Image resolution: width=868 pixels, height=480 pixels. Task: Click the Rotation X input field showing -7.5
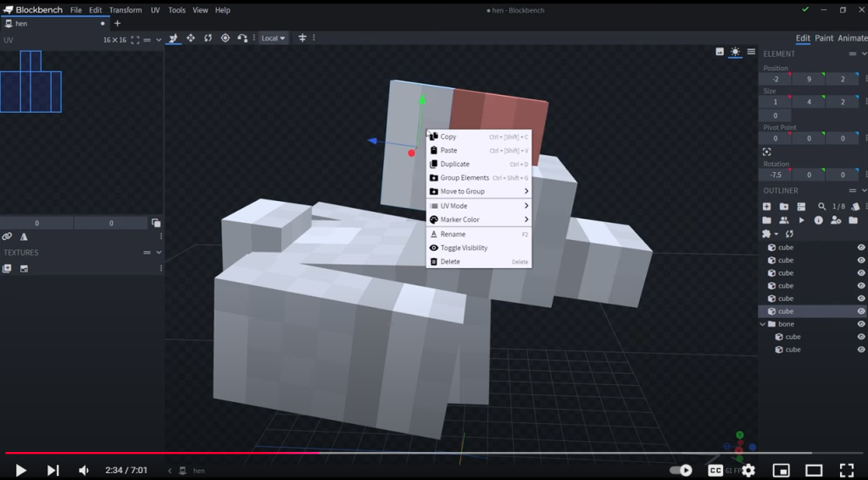point(775,175)
